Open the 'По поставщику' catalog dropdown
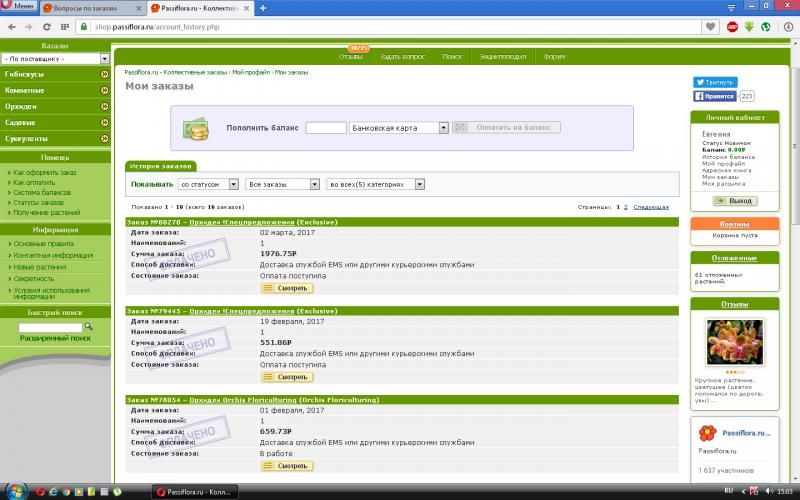 click(55, 59)
